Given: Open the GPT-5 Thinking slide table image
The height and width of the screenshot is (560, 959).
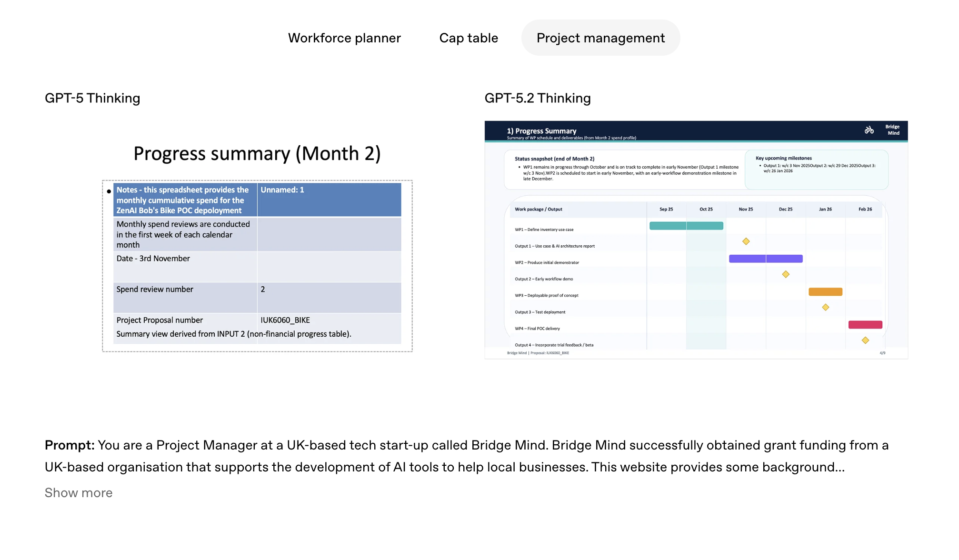Looking at the screenshot, I should tap(257, 266).
